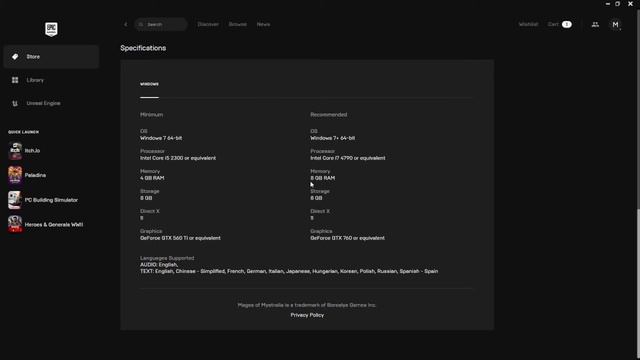Click the Specifications heading
The height and width of the screenshot is (360, 640).
(143, 48)
